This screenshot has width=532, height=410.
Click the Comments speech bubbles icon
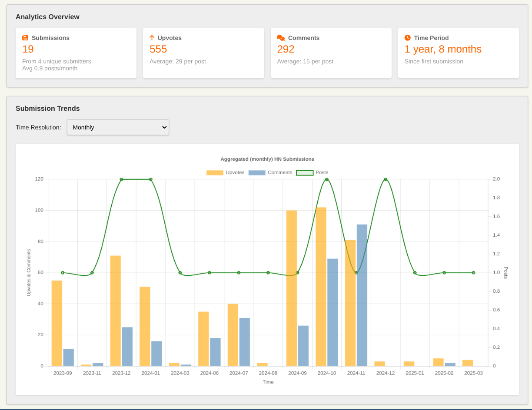tap(281, 38)
